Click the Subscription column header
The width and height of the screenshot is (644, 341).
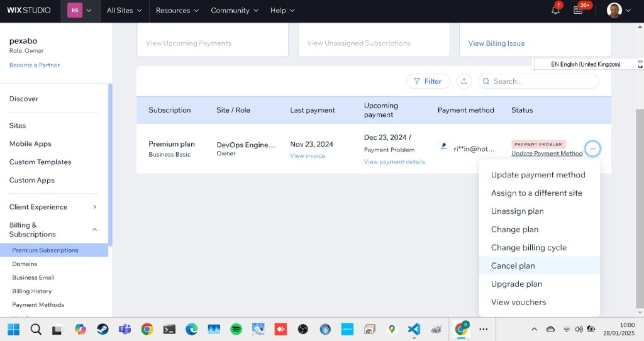[x=170, y=110]
